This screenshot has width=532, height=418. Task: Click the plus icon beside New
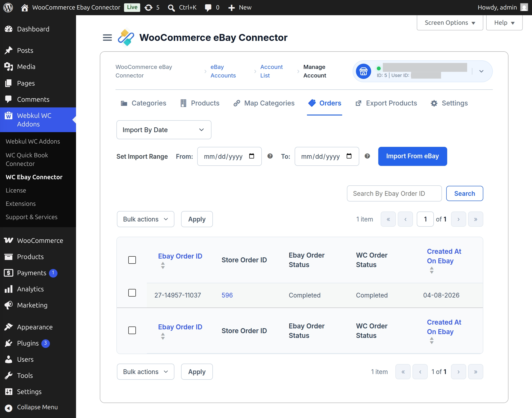(x=231, y=8)
